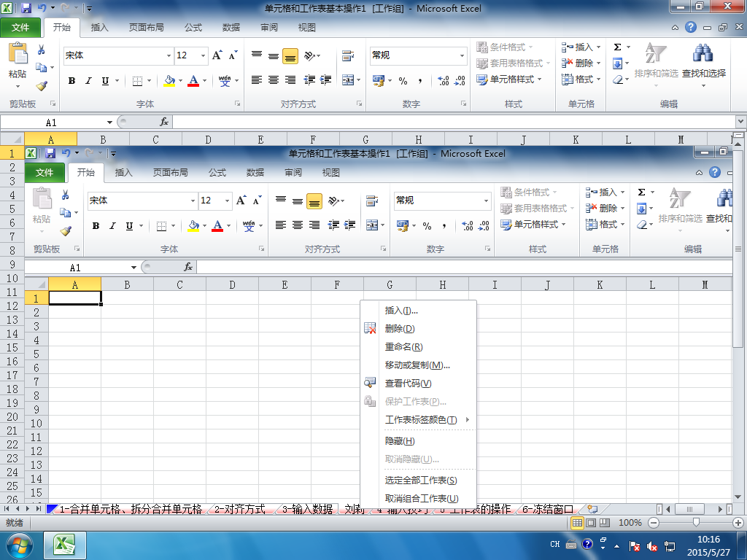This screenshot has height=560, width=747.
Task: Toggle Align Text Right in the top ribbon
Action: (x=290, y=80)
